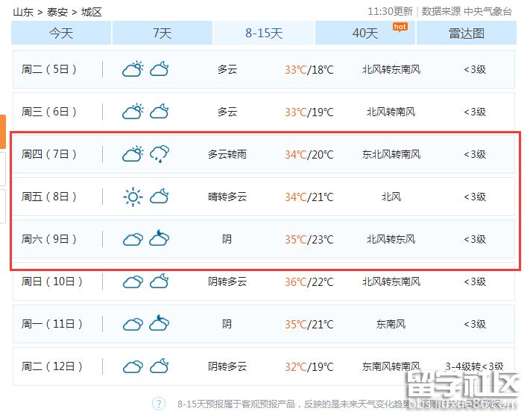Click temperature 35℃/23℃
This screenshot has width=530, height=420.
pos(309,240)
